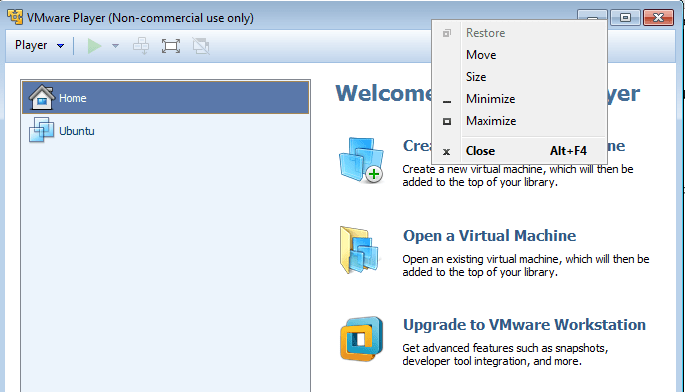Close the VMware Player window
Image resolution: width=685 pixels, height=392 pixels.
(x=658, y=17)
